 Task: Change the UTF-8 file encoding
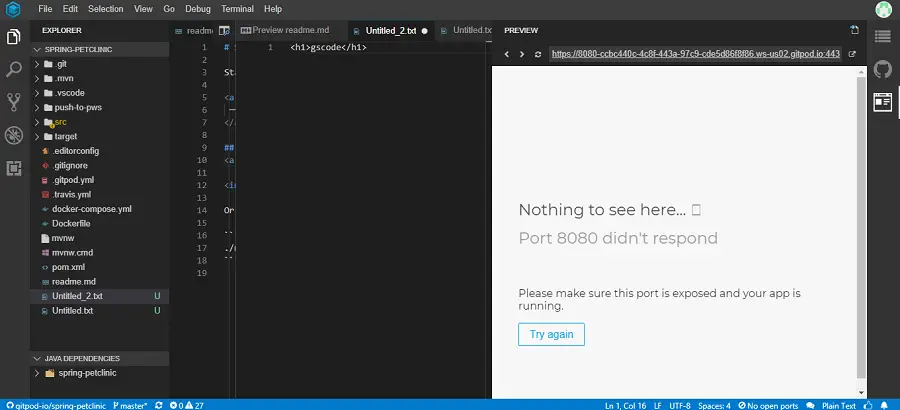[680, 405]
